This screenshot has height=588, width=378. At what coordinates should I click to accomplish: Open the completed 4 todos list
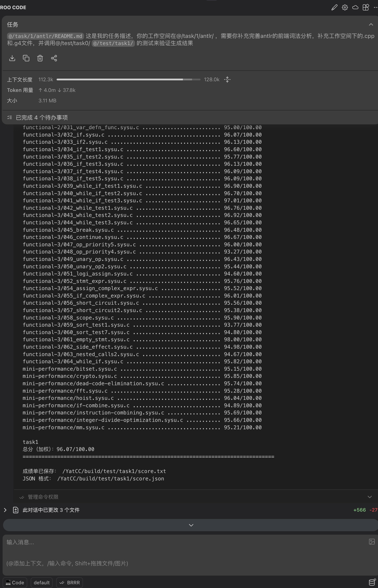pyautogui.click(x=42, y=118)
